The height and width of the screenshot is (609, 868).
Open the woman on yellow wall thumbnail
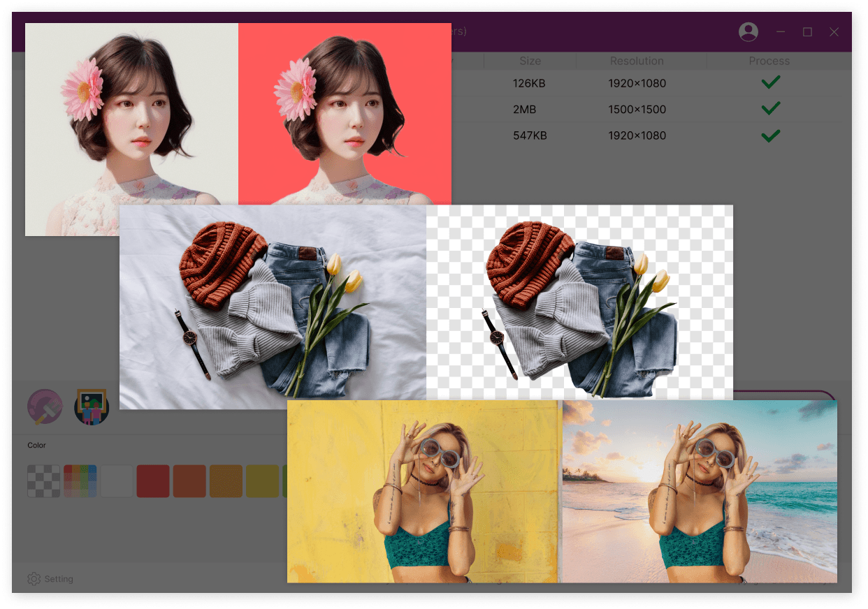424,491
